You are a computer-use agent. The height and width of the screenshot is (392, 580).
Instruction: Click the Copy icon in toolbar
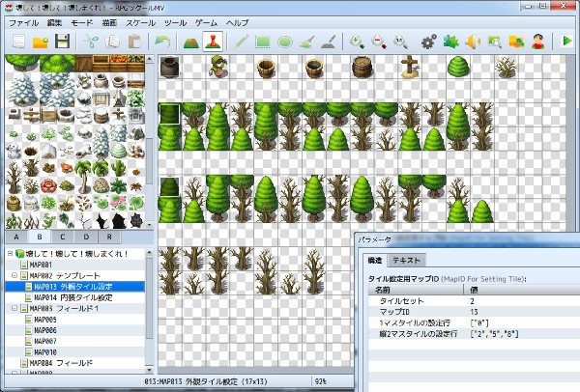pyautogui.click(x=112, y=42)
